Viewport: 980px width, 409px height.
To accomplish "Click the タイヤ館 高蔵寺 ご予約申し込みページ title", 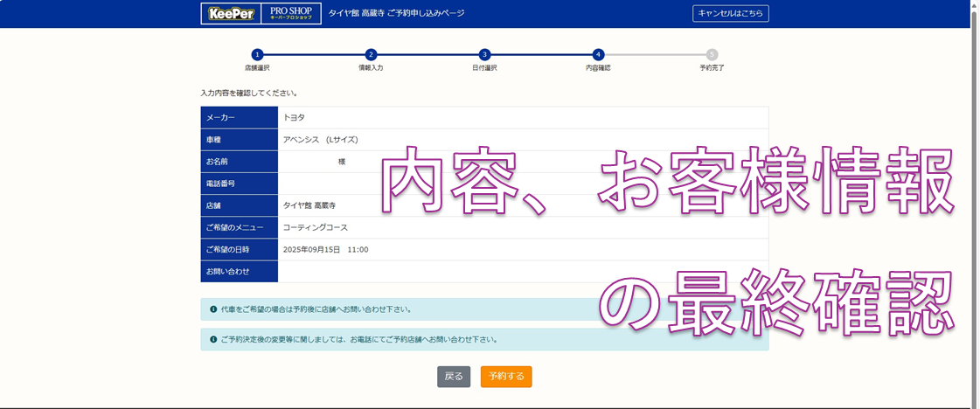I will click(396, 13).
